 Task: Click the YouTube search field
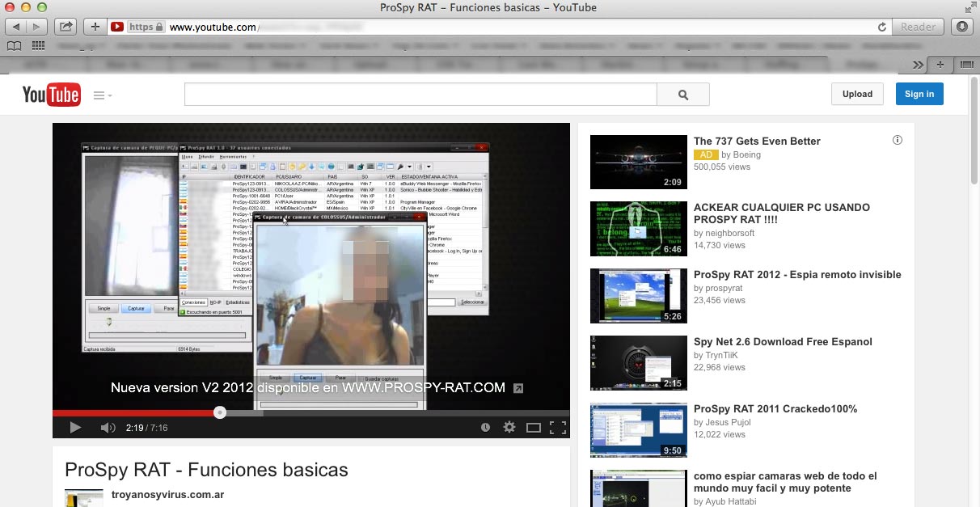click(420, 95)
